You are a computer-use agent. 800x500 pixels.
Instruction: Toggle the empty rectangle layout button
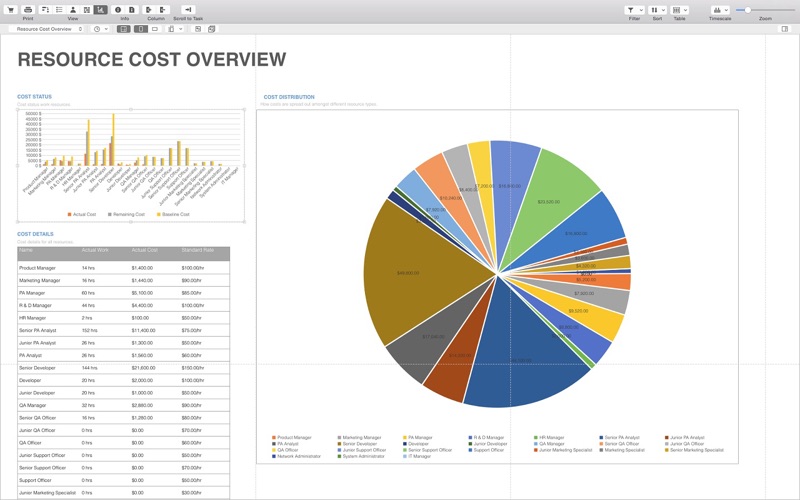pos(155,29)
